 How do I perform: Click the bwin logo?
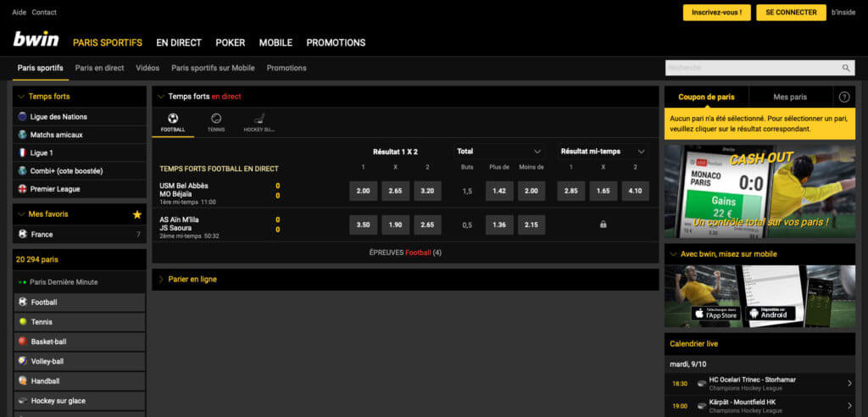point(36,40)
